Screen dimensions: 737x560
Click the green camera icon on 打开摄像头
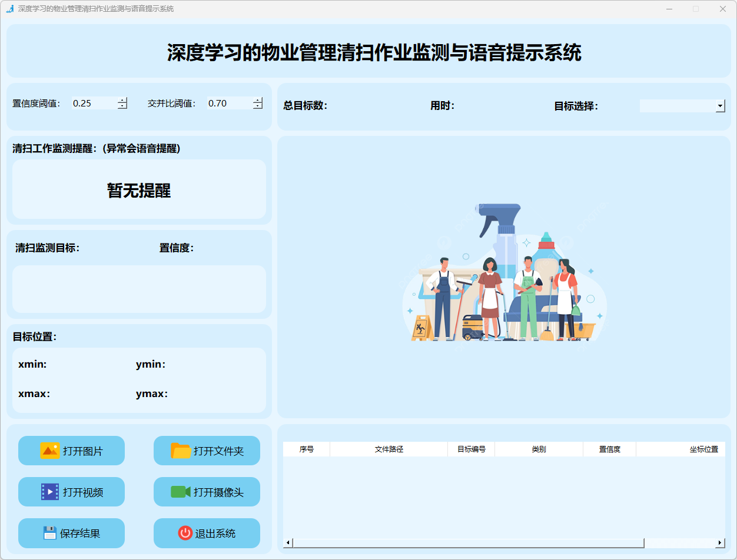[180, 492]
